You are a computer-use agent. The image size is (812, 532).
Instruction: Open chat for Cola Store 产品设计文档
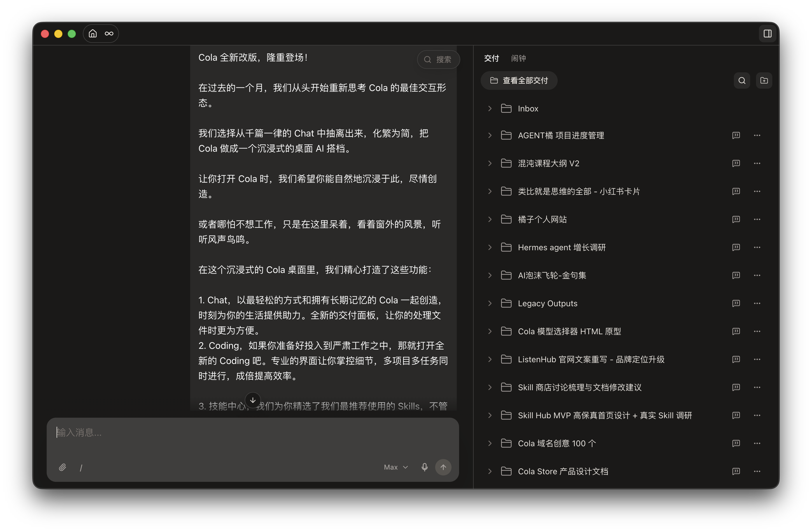(736, 471)
